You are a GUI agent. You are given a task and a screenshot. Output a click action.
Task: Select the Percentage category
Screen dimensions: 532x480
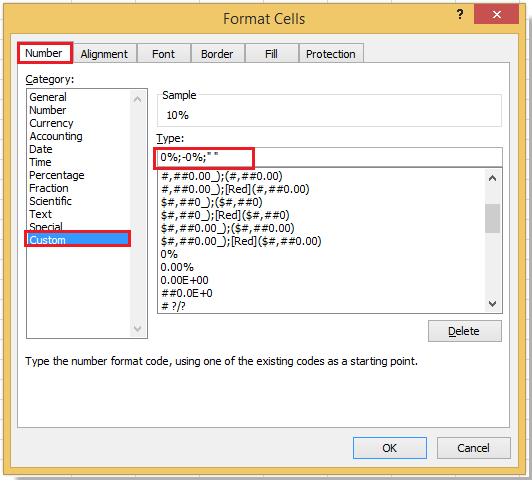[x=57, y=175]
